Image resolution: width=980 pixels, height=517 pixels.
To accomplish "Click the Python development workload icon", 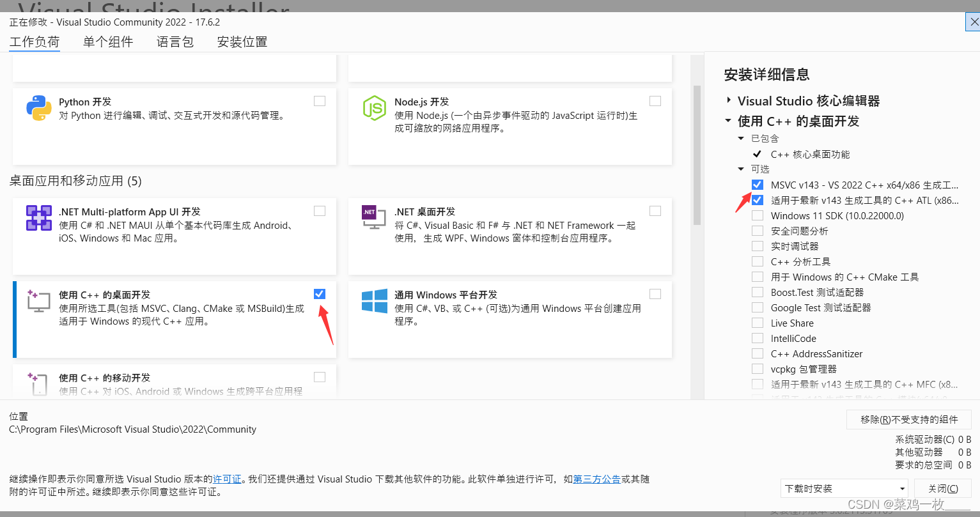I will coord(39,108).
